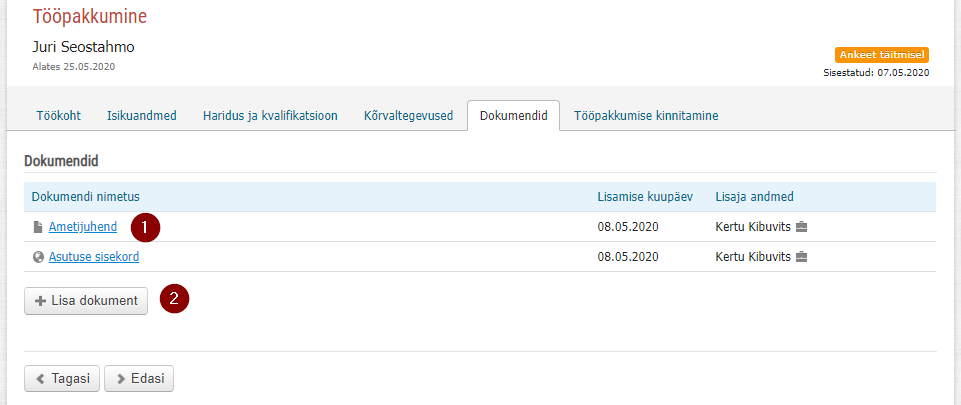Open the Tööpakkumise kinnitamine tab
The image size is (961, 405).
[646, 116]
